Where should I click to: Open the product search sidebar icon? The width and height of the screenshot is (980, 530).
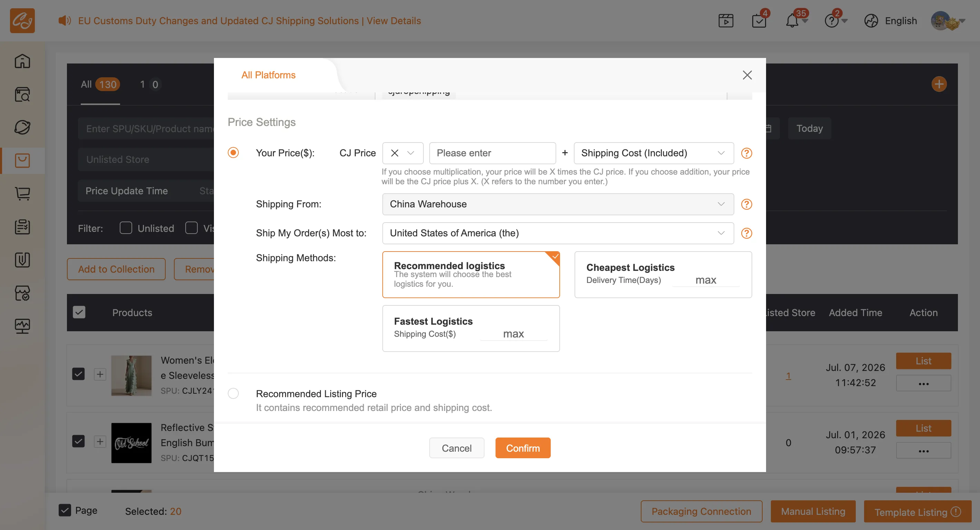[x=22, y=94]
